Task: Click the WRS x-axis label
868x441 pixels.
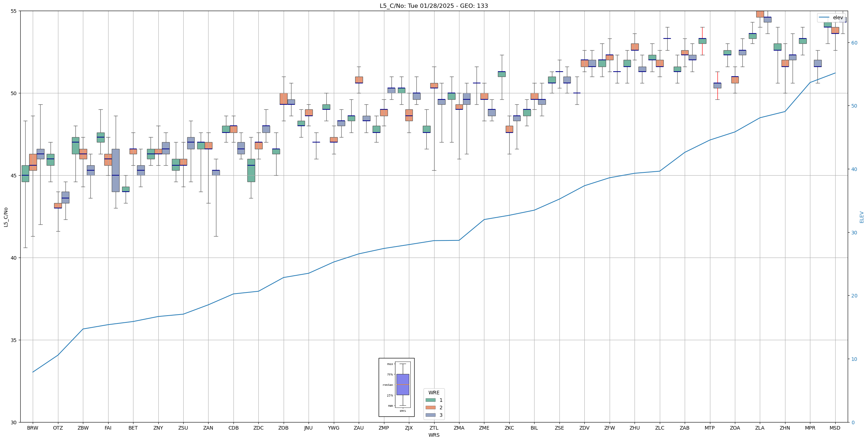Action: [x=434, y=435]
